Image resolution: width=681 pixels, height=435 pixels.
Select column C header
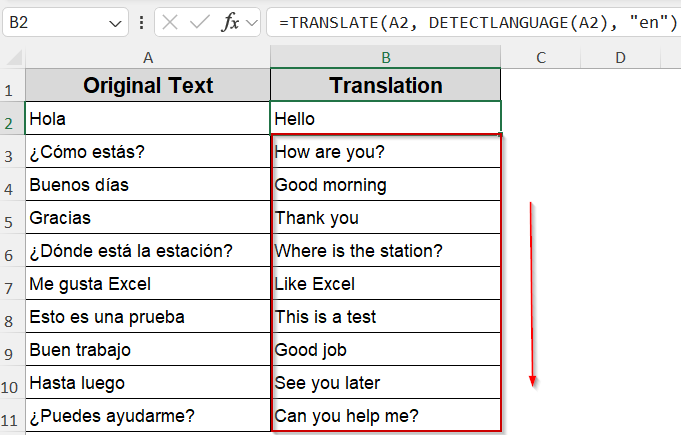click(x=541, y=57)
